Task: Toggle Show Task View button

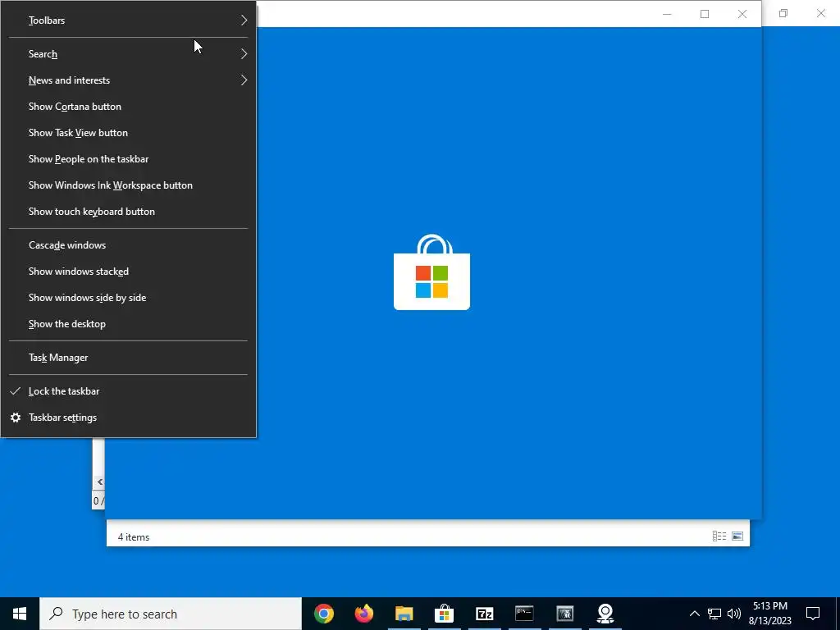Action: (x=129, y=132)
